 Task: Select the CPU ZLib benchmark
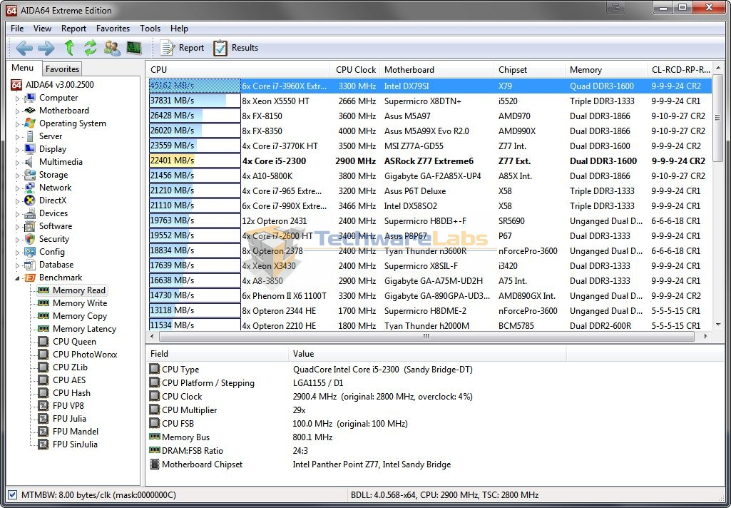[70, 367]
